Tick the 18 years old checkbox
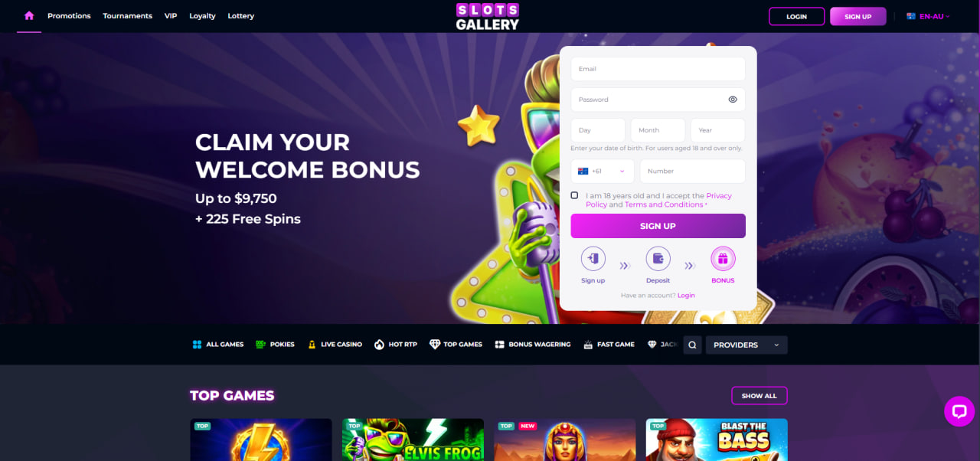Screen dimensions: 980x461 tap(574, 195)
